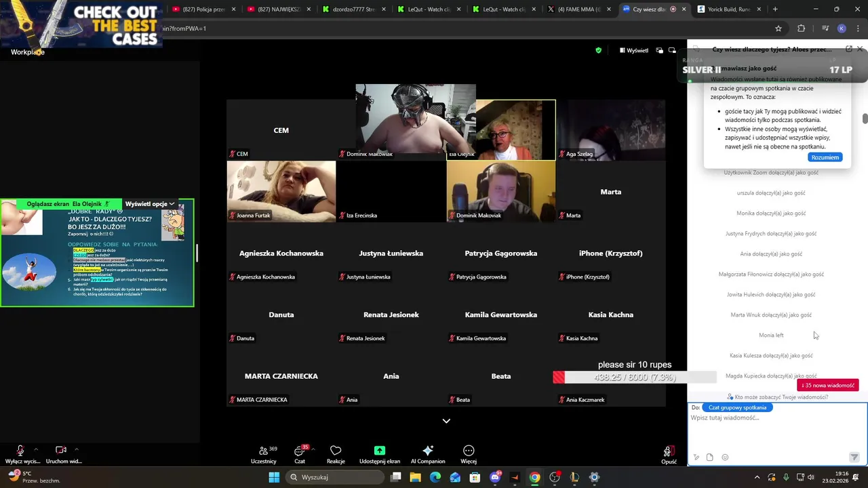This screenshot has width=868, height=488.
Task: Open Chrome media controls icon
Action: point(825,28)
